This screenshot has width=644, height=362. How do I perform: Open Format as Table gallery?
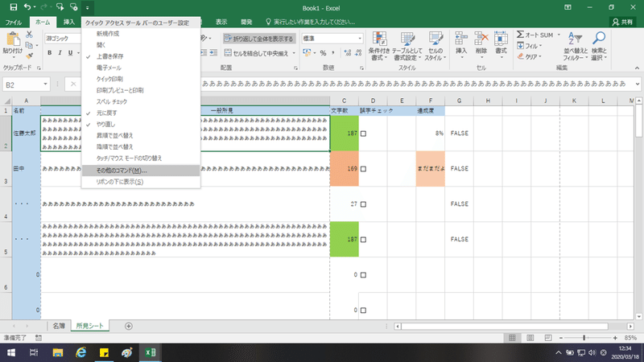(407, 46)
